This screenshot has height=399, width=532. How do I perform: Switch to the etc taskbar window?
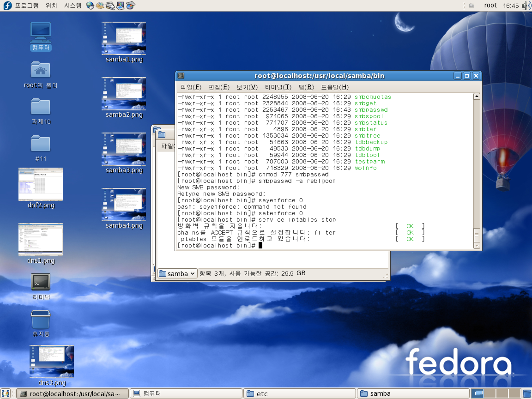coord(299,393)
